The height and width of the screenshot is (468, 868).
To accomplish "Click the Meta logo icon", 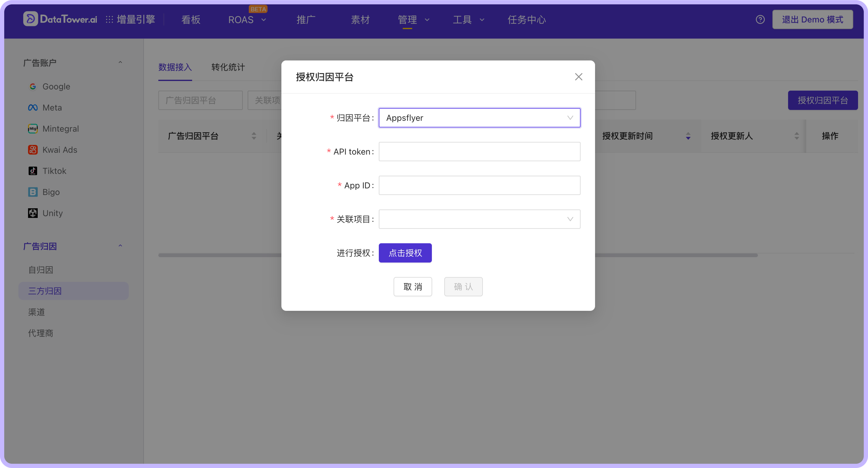I will [33, 108].
